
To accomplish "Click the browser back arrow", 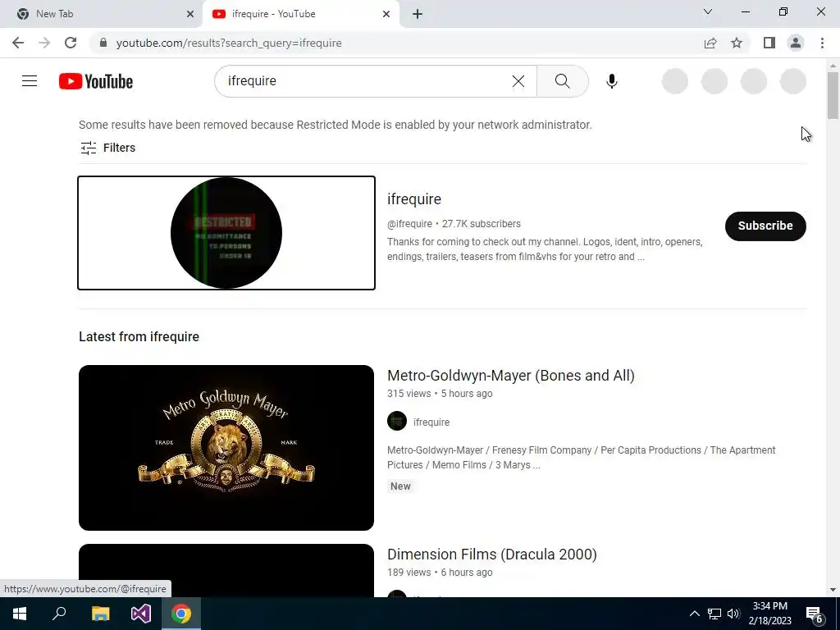I will click(18, 43).
